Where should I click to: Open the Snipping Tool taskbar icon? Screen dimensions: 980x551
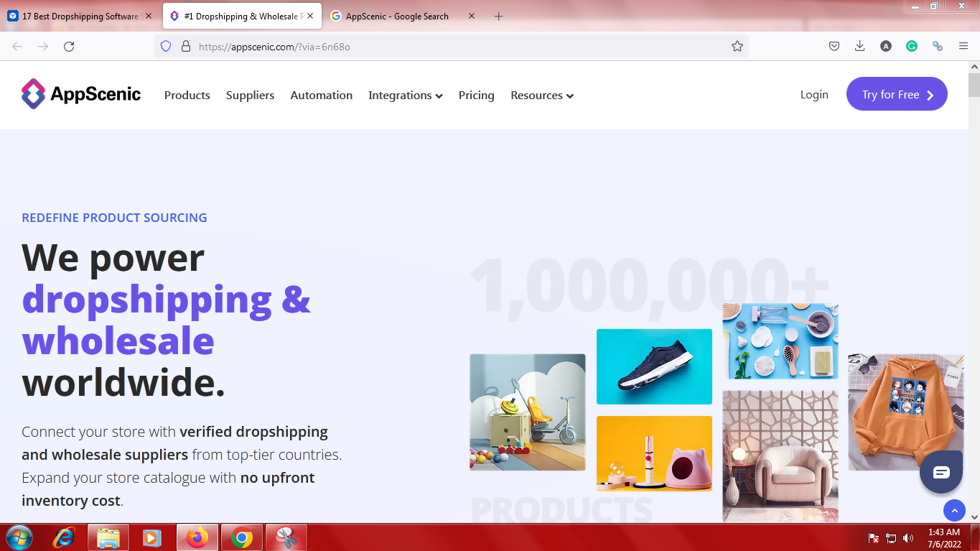click(x=286, y=537)
